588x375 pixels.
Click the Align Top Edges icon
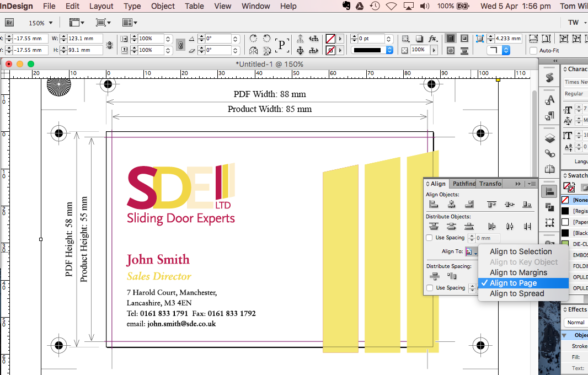click(491, 204)
